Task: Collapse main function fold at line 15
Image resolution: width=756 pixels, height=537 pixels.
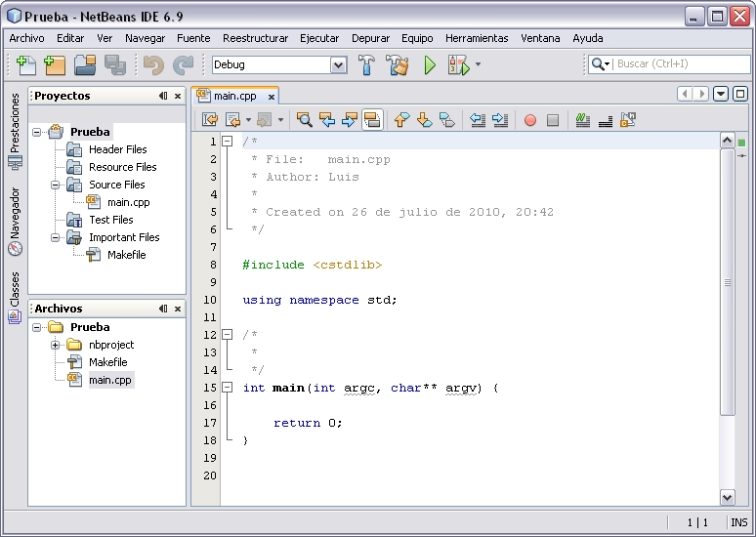Action: (227, 387)
